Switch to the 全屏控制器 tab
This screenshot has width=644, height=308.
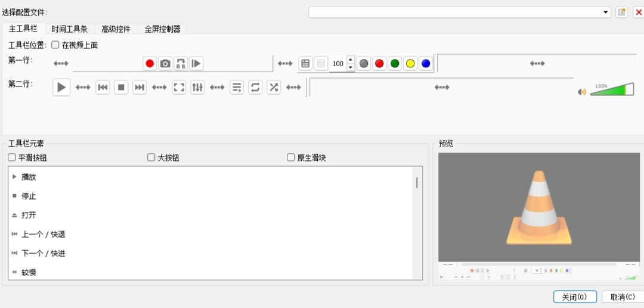point(162,29)
